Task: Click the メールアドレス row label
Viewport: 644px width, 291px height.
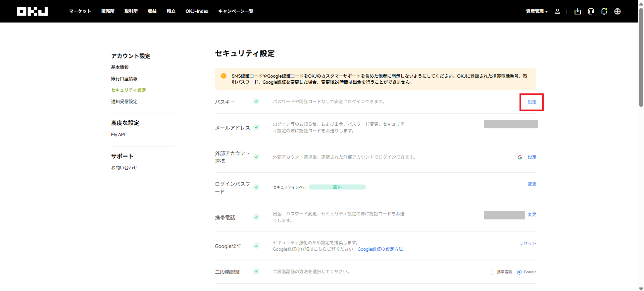Action: tap(233, 128)
